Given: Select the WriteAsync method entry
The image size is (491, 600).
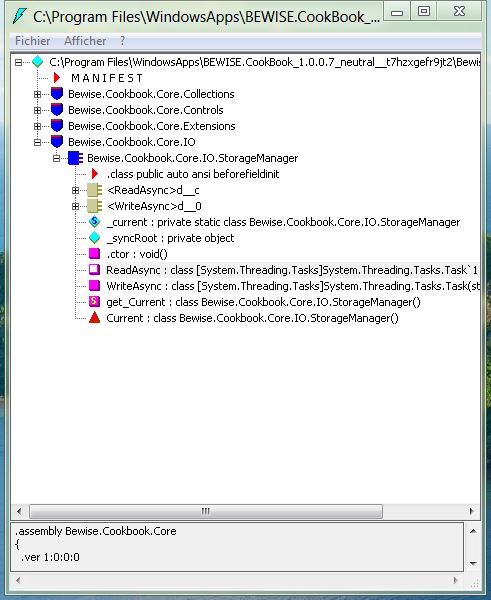Looking at the screenshot, I should tap(293, 286).
